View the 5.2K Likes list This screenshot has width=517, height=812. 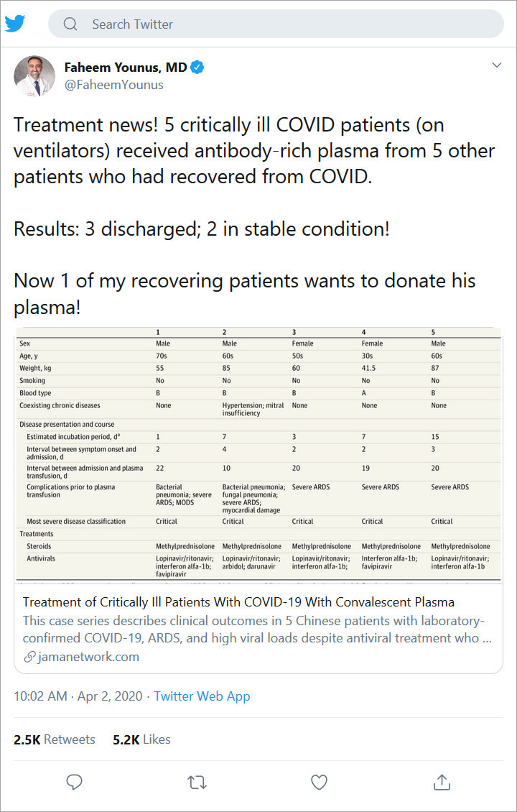tap(141, 739)
